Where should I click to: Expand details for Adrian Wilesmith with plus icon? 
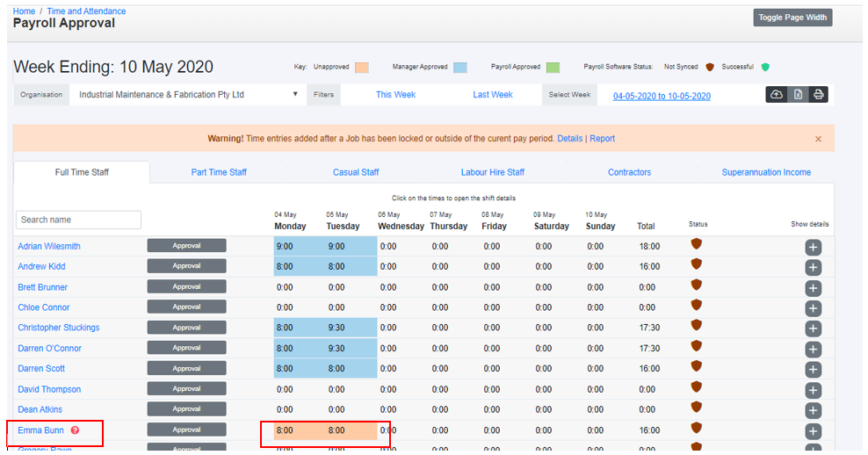tap(813, 248)
